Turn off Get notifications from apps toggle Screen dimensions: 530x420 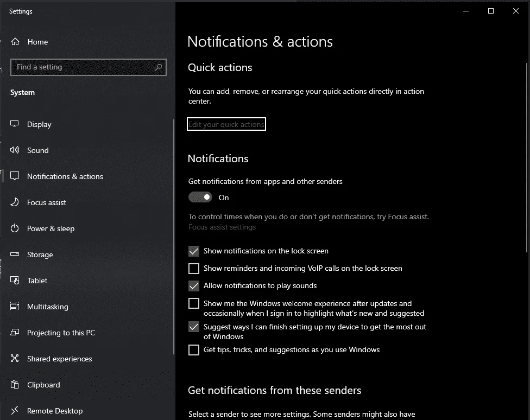(200, 197)
